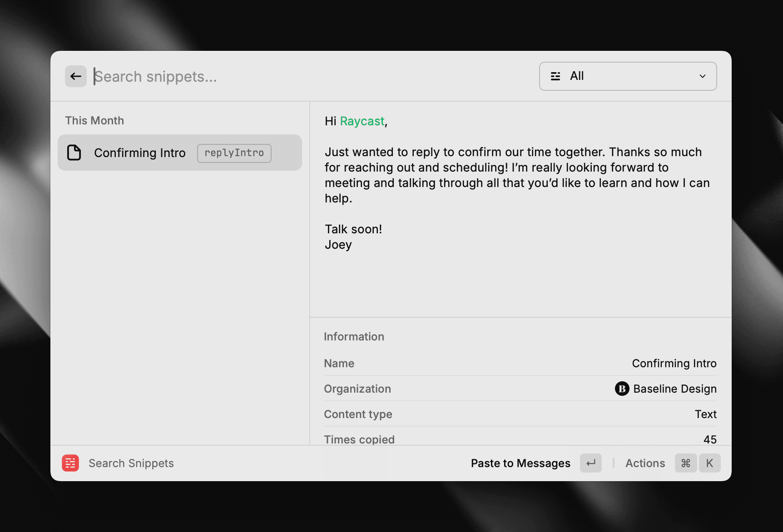783x532 pixels.
Task: Click the Talk soon! line
Action: click(353, 229)
